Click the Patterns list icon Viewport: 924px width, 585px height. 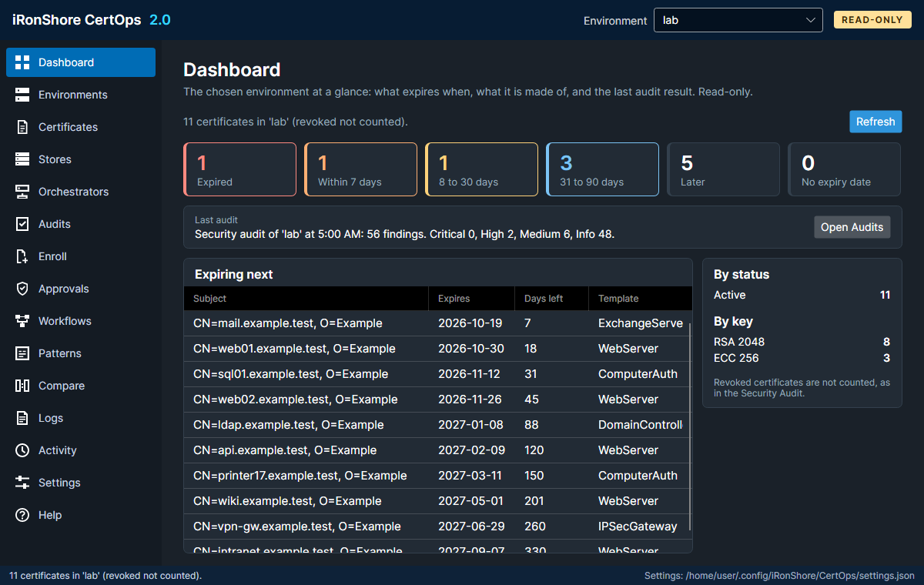click(22, 353)
